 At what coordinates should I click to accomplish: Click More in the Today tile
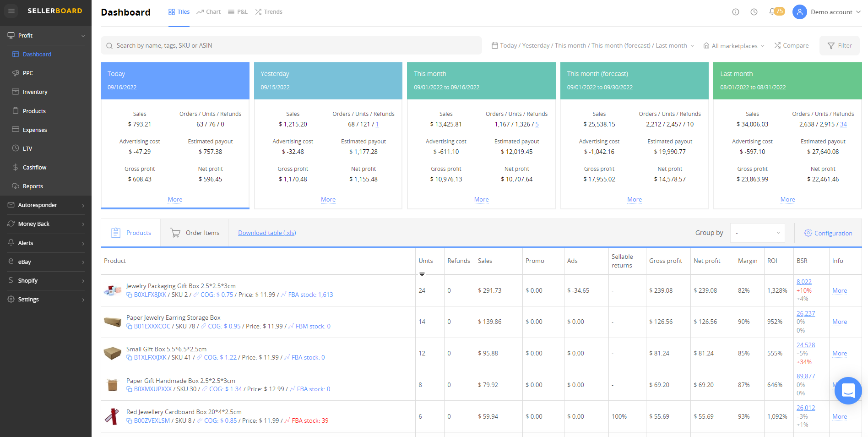[175, 199]
